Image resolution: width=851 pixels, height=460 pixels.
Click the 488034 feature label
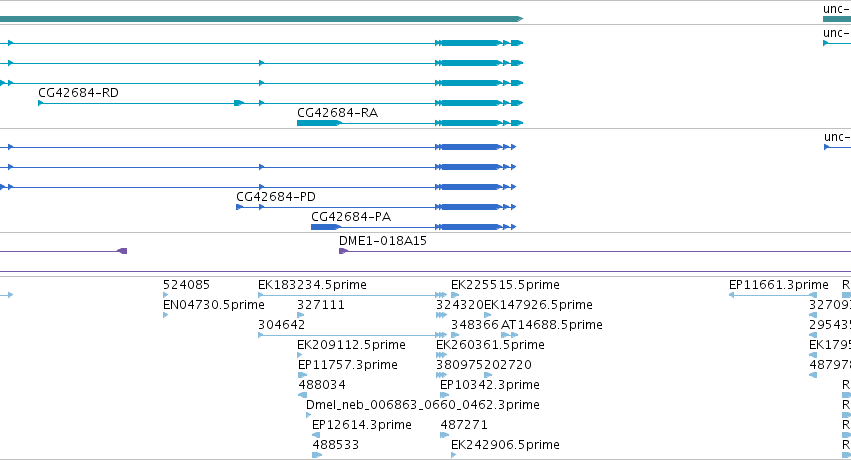322,385
